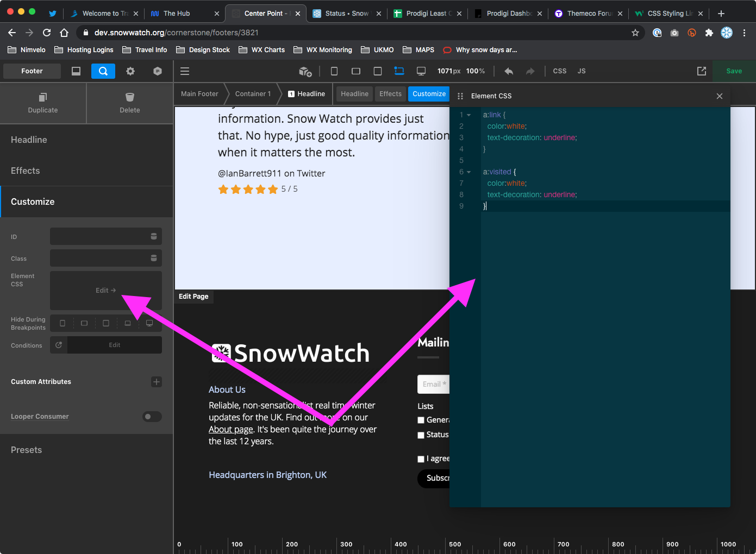Screen dimensions: 756x554
Task: Open the hamburger menu icon above breadcrumbs
Action: click(x=185, y=71)
